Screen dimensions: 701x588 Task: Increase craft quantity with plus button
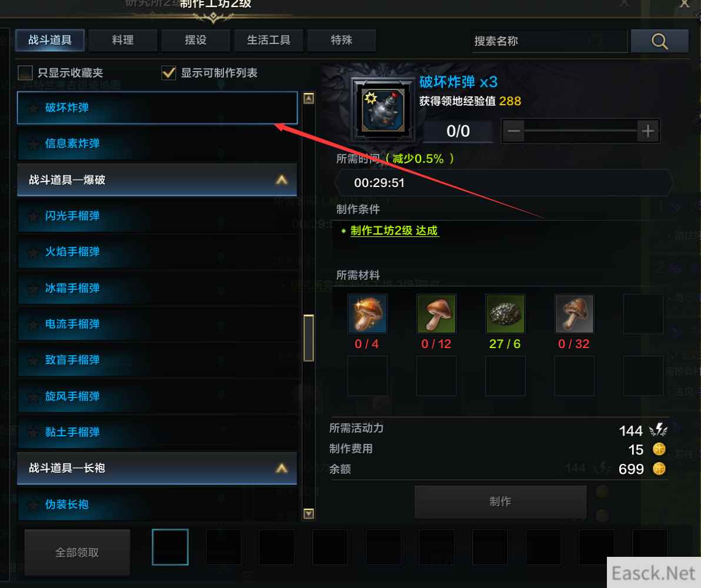pos(648,131)
